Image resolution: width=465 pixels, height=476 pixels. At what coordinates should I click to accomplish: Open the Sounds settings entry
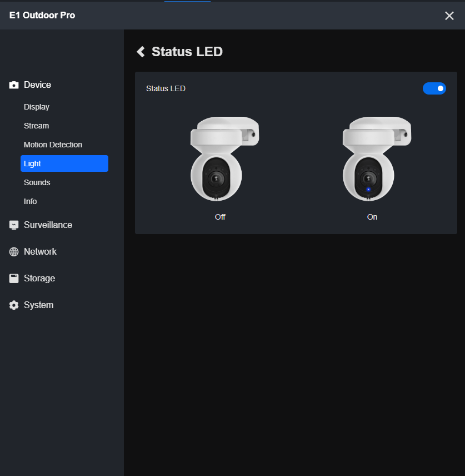pos(37,182)
